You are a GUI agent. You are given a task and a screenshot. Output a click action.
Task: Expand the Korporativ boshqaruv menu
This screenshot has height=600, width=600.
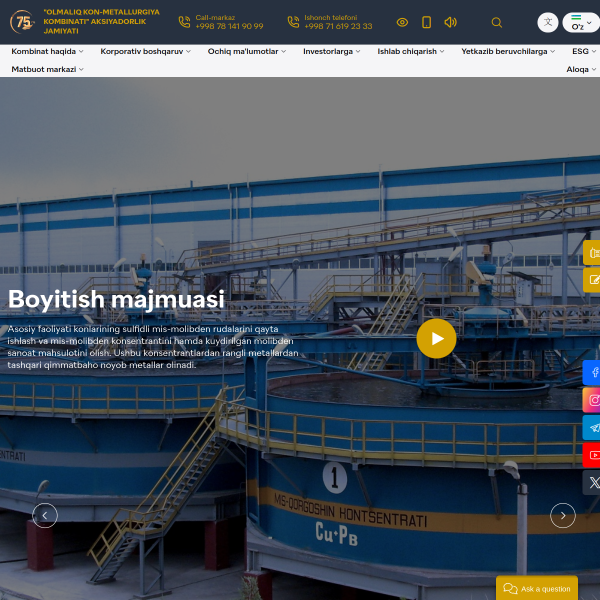[145, 51]
